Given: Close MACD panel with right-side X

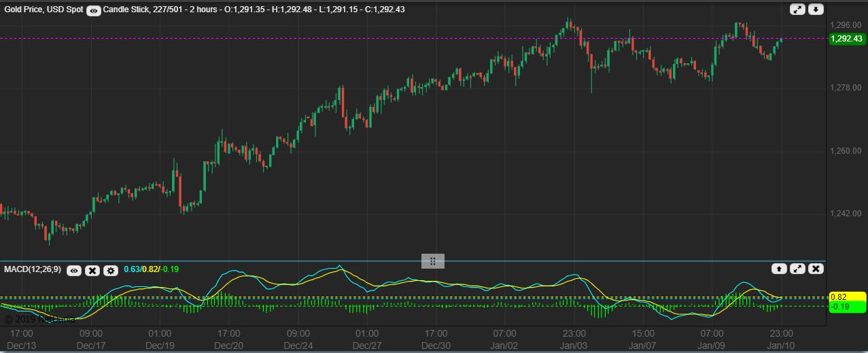Looking at the screenshot, I should click(x=816, y=269).
